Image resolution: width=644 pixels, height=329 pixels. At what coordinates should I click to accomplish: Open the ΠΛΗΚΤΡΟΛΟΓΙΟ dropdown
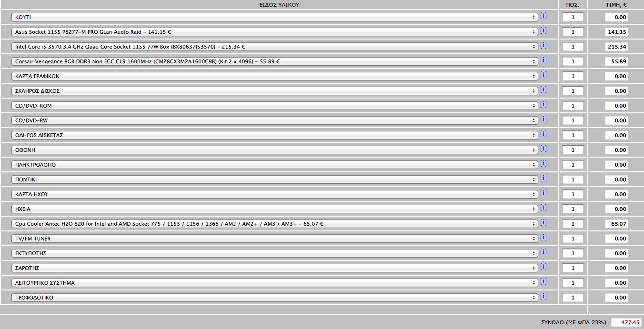coord(275,165)
